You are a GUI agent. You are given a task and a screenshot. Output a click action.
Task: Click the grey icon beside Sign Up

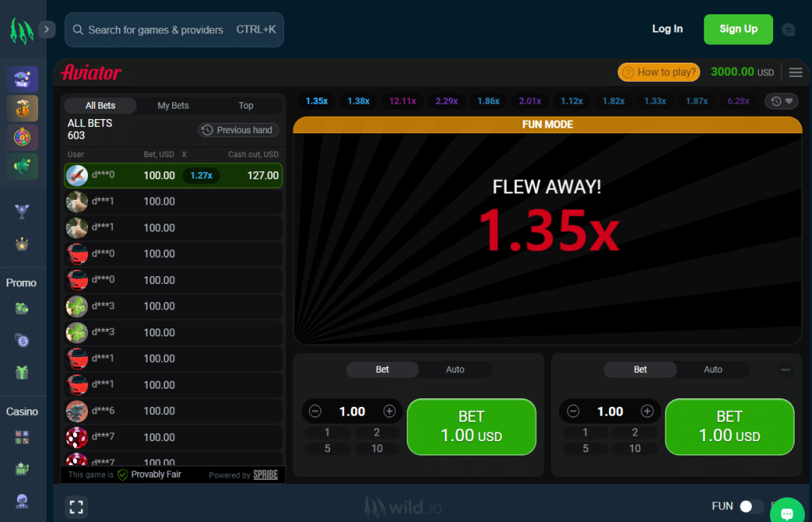pyautogui.click(x=788, y=29)
